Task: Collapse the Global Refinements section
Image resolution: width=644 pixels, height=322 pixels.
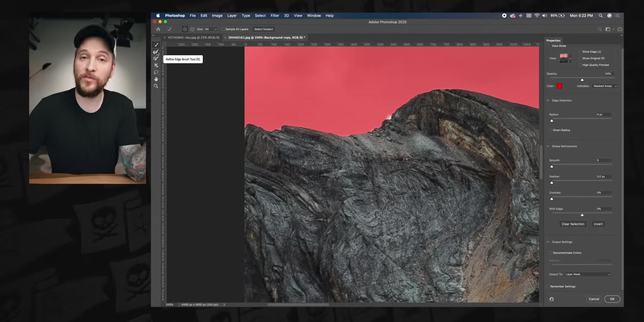Action: click(x=548, y=146)
